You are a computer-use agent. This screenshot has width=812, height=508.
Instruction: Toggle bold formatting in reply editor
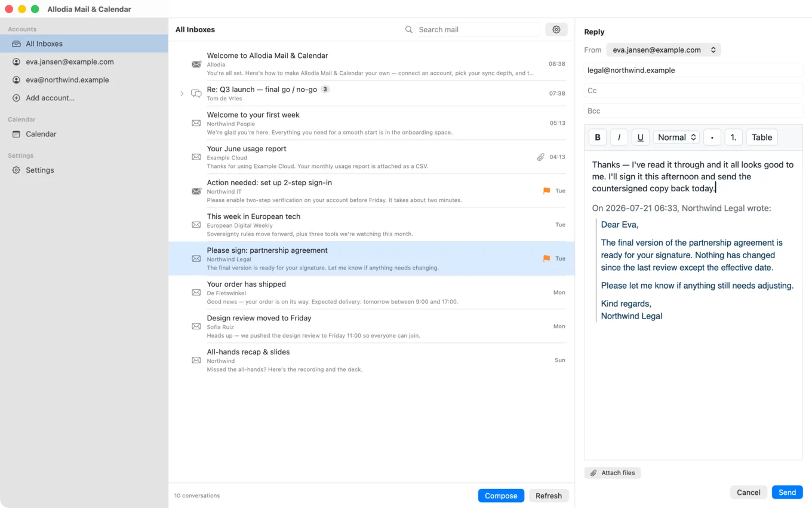pos(598,137)
